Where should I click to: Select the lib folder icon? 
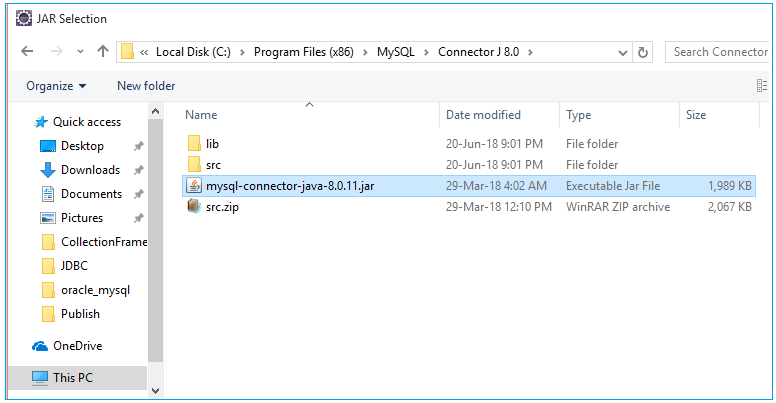pyautogui.click(x=194, y=144)
